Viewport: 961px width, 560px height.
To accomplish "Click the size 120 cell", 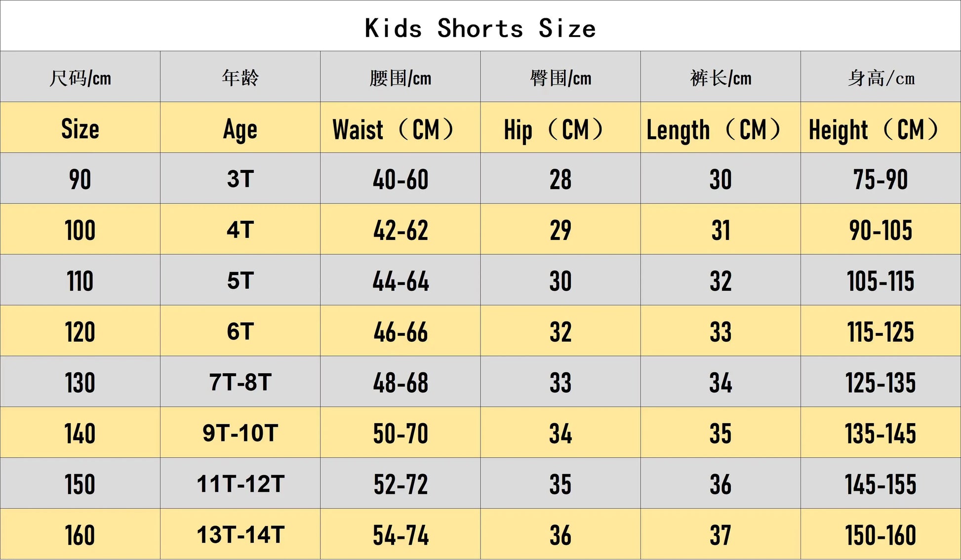I will tap(80, 331).
